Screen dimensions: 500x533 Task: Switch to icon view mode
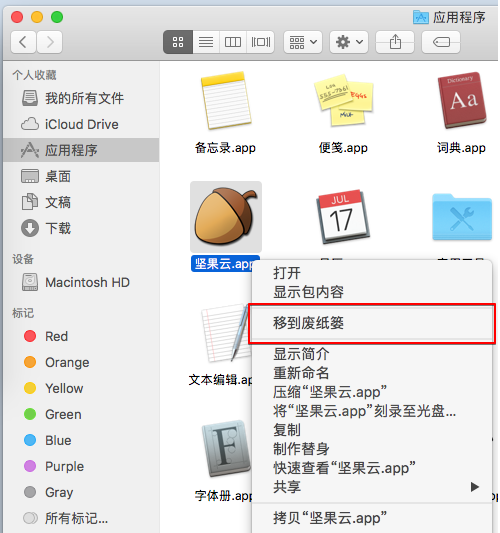pos(178,42)
